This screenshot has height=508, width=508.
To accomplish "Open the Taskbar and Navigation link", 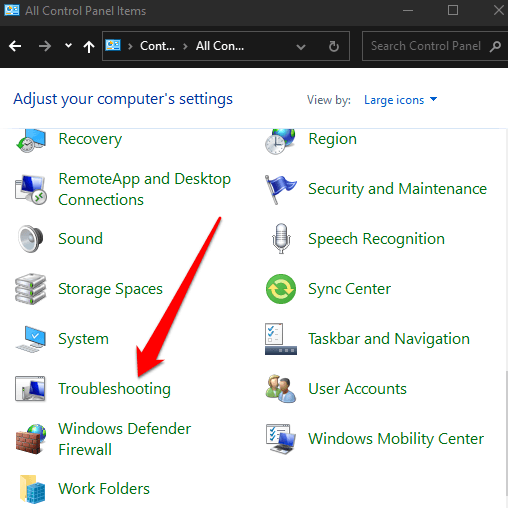I will pyautogui.click(x=389, y=339).
